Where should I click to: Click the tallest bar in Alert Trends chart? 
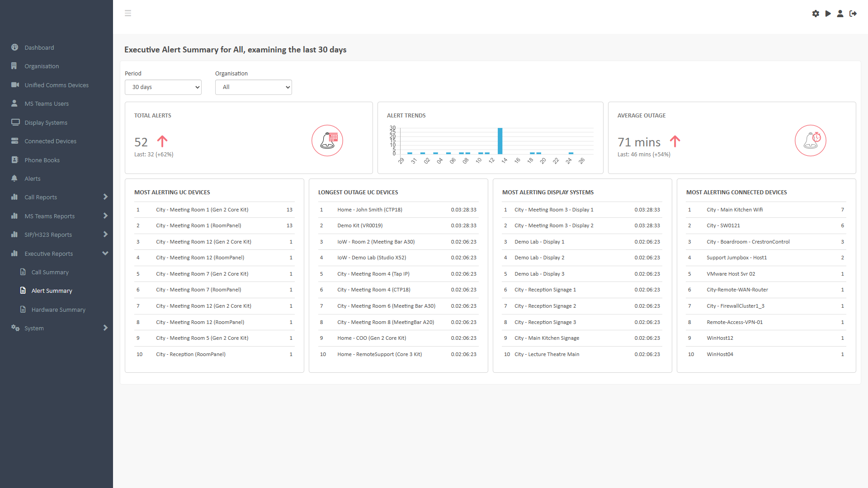click(x=500, y=141)
